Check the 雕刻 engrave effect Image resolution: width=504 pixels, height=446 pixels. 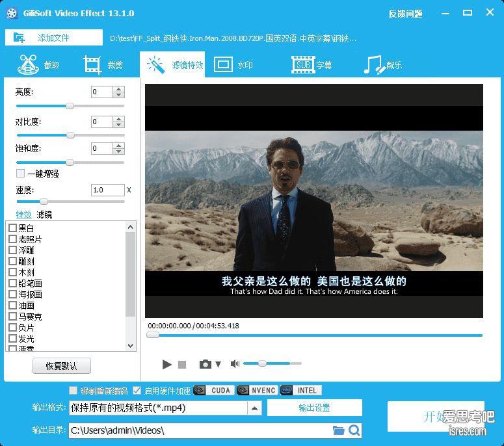click(x=12, y=261)
